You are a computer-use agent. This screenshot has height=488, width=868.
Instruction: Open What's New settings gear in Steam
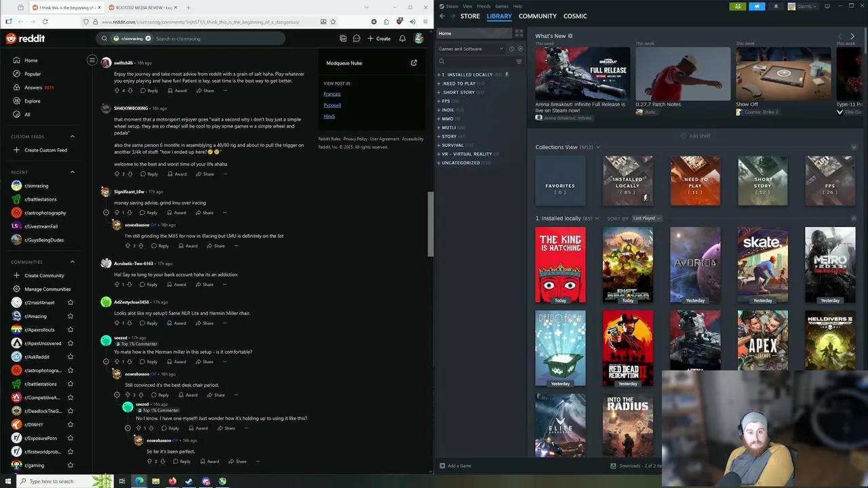click(570, 36)
